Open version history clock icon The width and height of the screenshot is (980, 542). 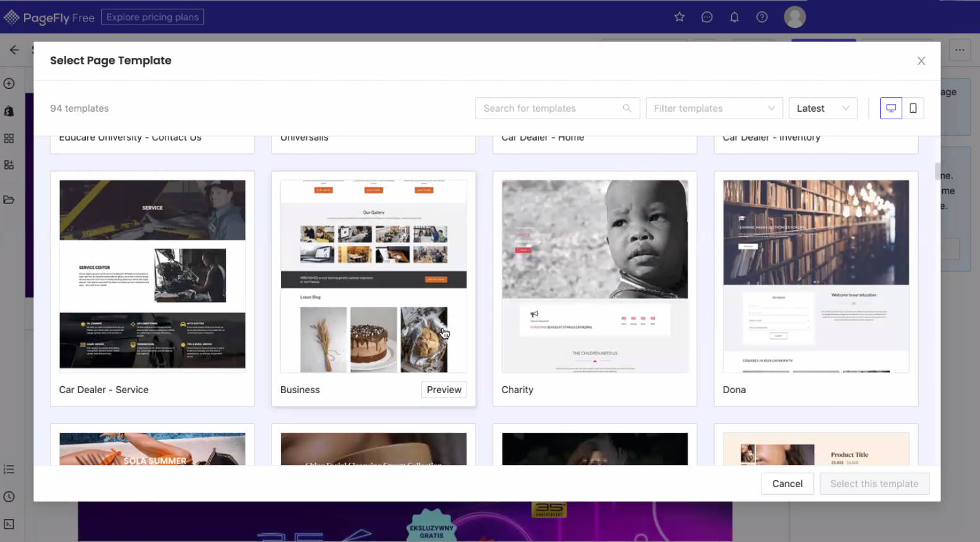tap(9, 497)
